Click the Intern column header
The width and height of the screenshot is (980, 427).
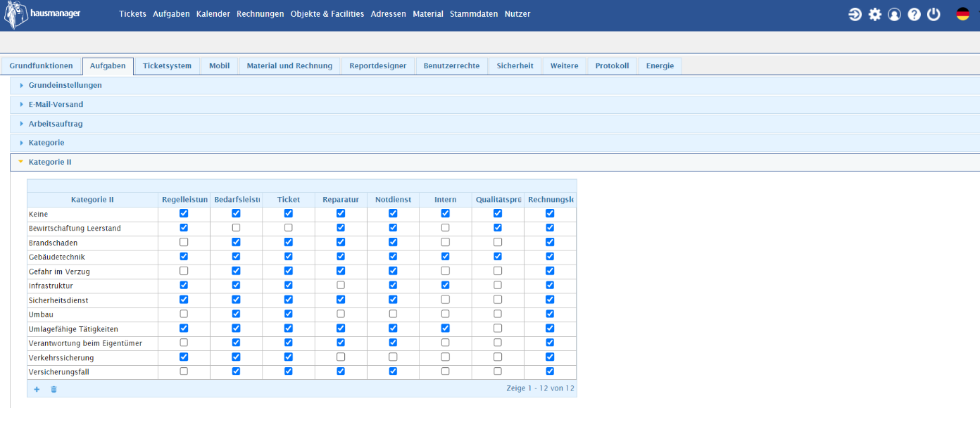[446, 200]
